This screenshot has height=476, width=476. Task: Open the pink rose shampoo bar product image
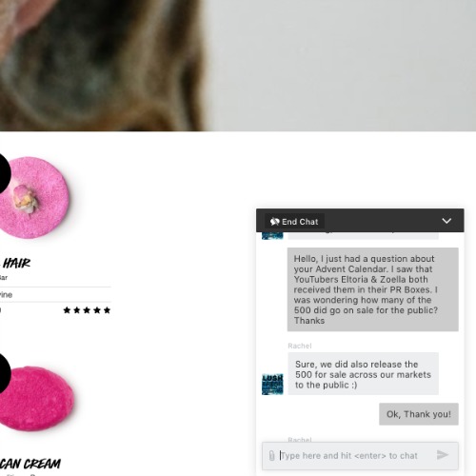pos(34,197)
